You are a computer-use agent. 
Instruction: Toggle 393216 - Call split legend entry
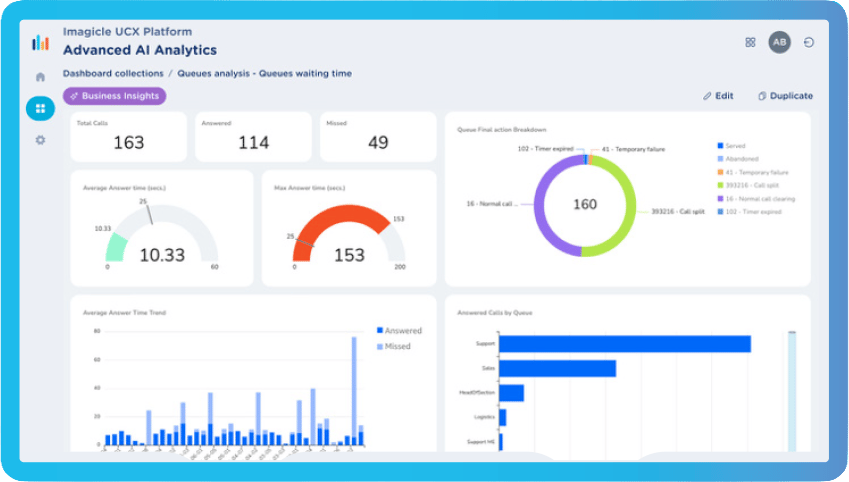click(748, 185)
